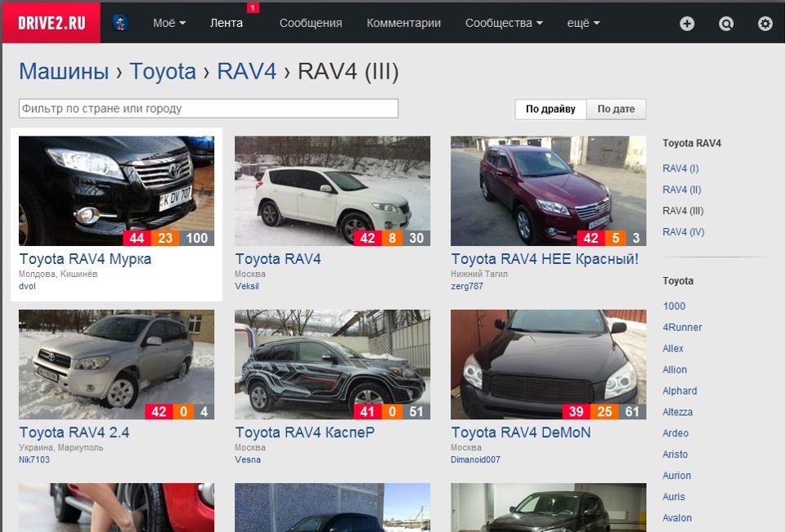Open the white RAV4 car photo thumbnail
Image resolution: width=785 pixels, height=532 pixels.
click(332, 190)
